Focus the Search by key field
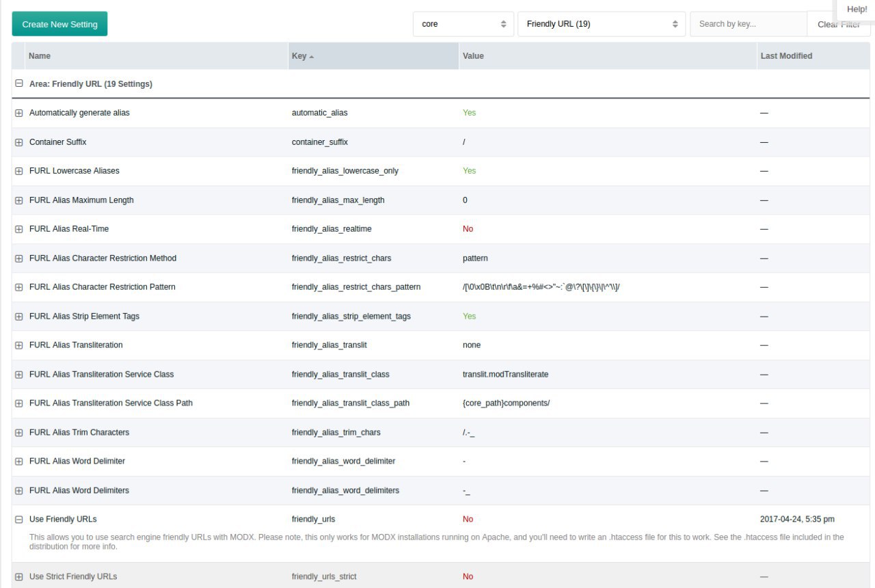 coord(748,24)
